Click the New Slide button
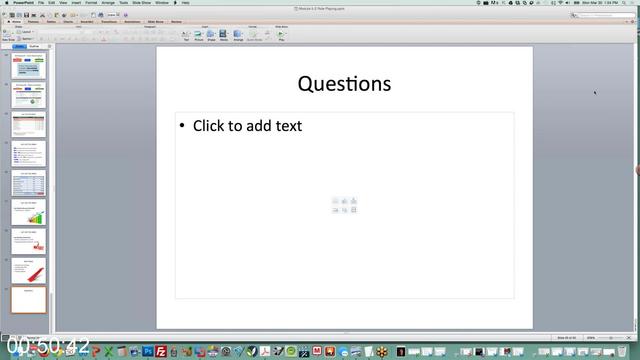This screenshot has height=360, width=640. point(8,35)
